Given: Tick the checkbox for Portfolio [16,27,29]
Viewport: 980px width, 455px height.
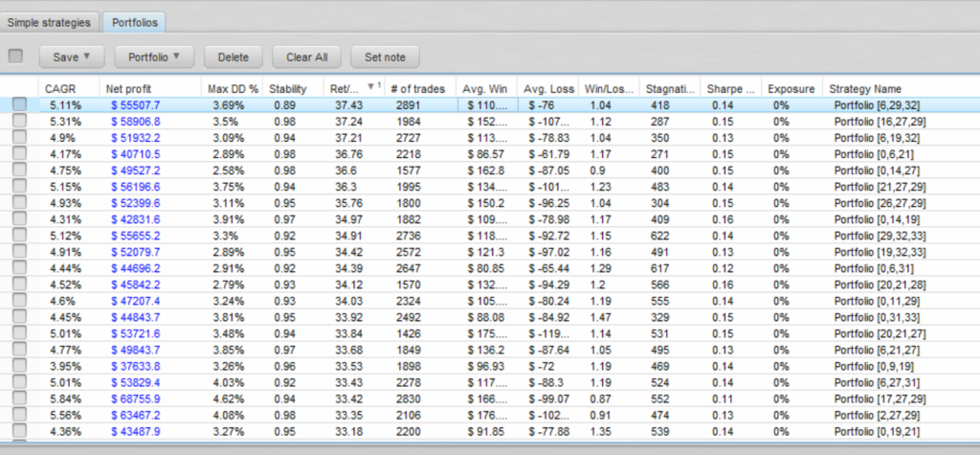Looking at the screenshot, I should click(19, 121).
